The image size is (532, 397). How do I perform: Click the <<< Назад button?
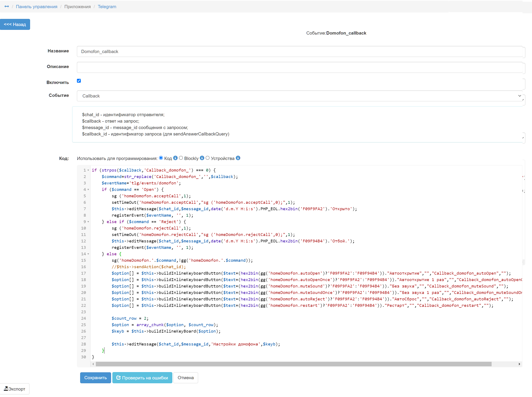coord(15,24)
